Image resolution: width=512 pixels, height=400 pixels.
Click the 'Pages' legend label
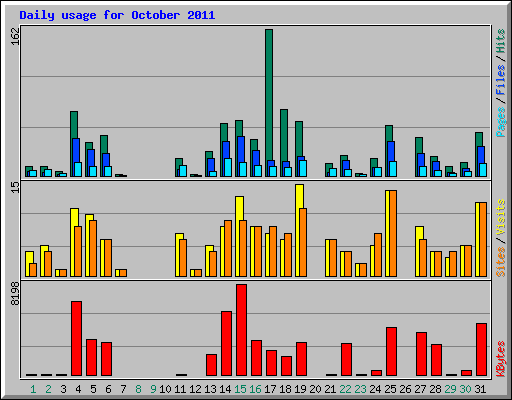(501, 122)
